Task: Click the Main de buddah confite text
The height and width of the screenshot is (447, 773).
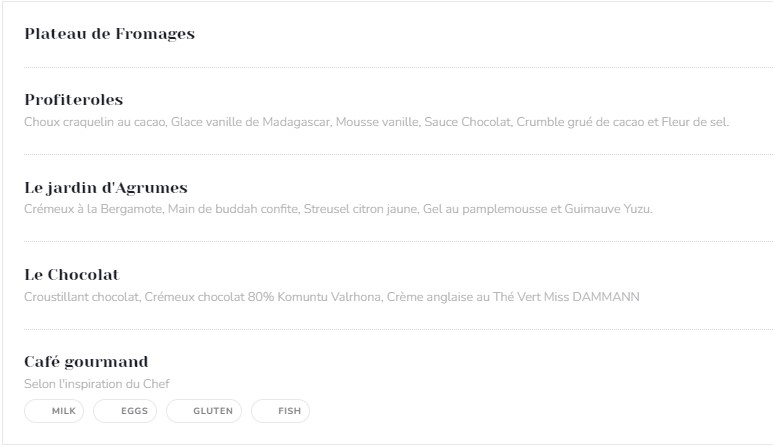Action: pos(233,209)
